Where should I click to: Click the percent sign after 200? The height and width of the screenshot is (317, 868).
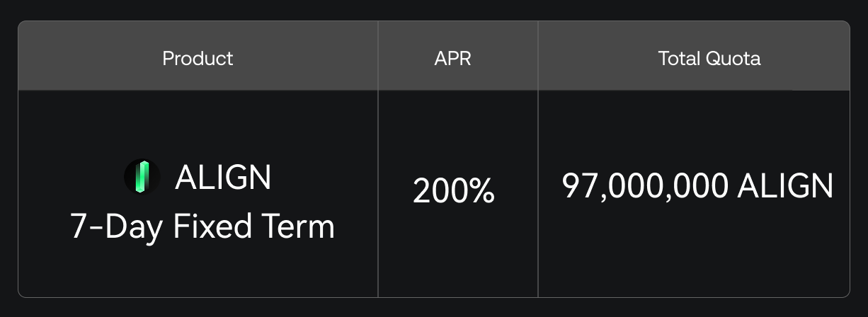pyautogui.click(x=482, y=192)
